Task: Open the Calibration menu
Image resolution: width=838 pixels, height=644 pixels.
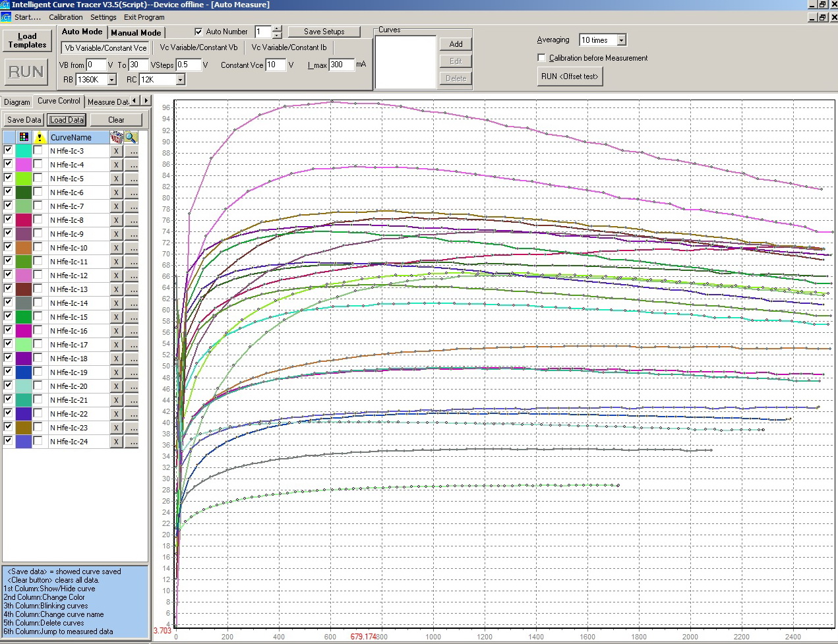Action: (66, 17)
